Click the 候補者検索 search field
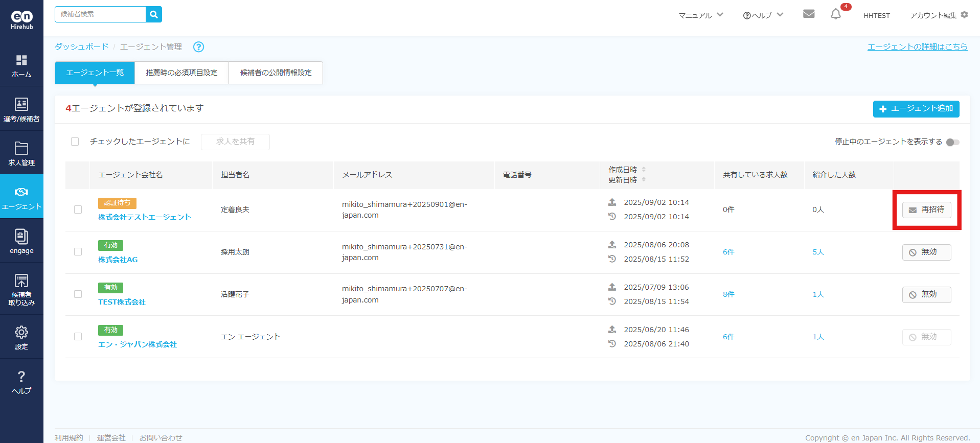Viewport: 980px width, 443px height. click(x=101, y=14)
